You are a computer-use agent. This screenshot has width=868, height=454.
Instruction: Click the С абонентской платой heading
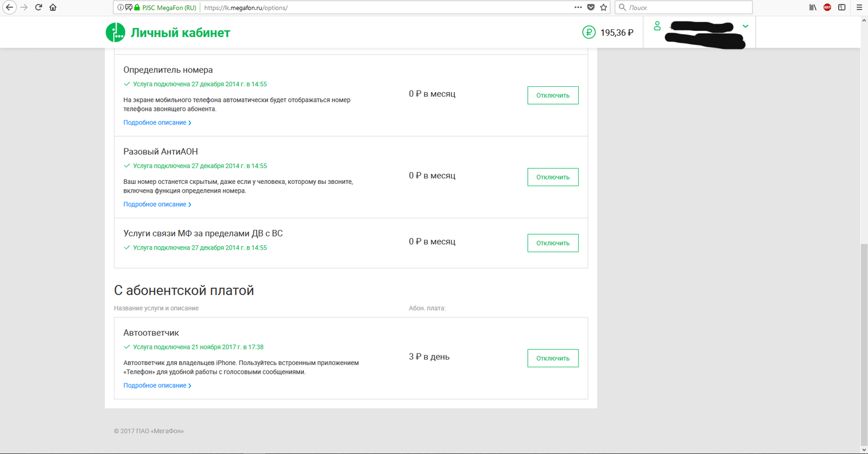184,291
